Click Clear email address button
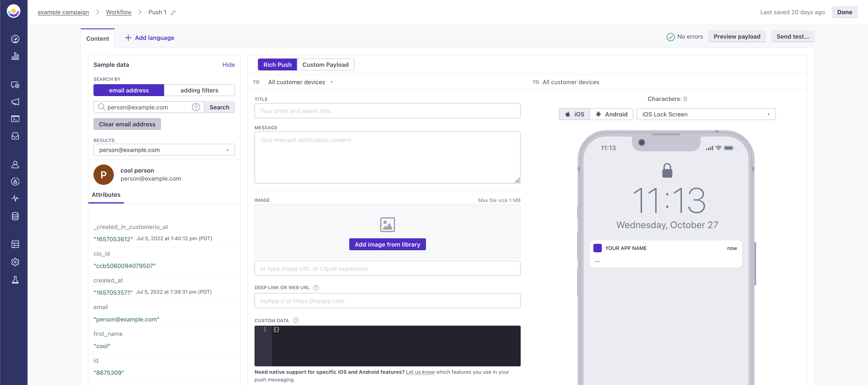This screenshot has width=868, height=385. pyautogui.click(x=127, y=124)
